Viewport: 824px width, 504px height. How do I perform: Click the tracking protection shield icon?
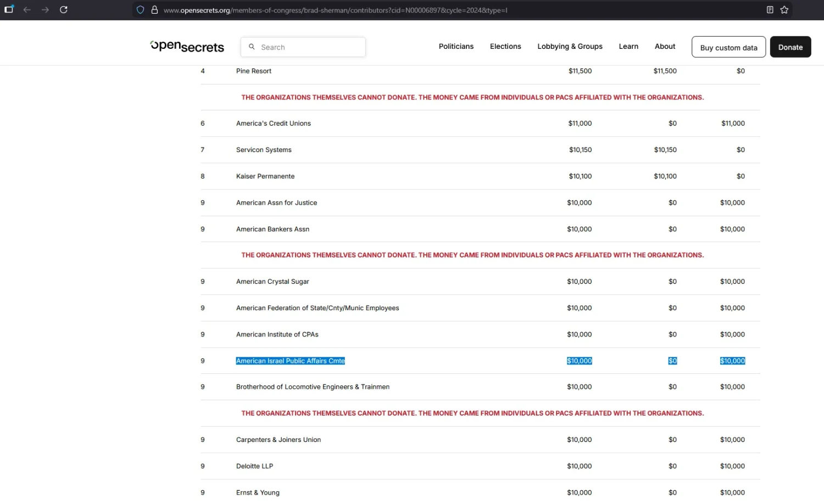pos(141,10)
